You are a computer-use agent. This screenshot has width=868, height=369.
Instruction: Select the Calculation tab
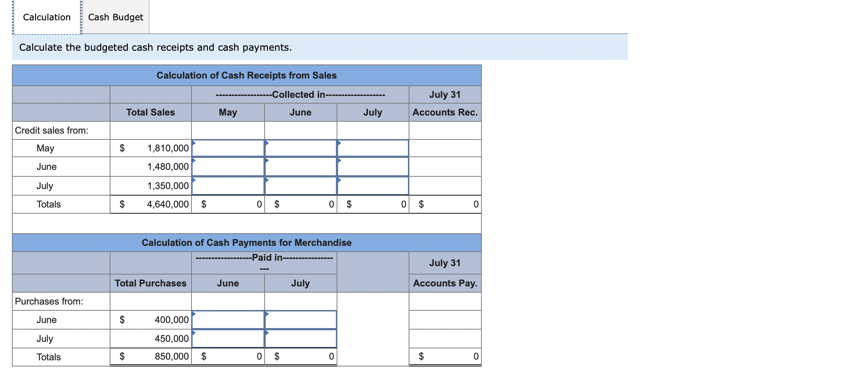tap(46, 17)
